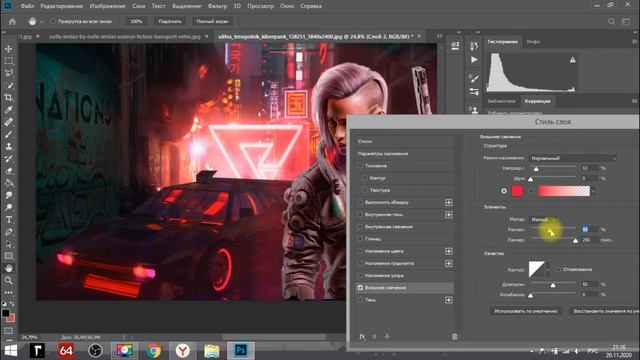Open the Режим наложения 'Нормальный' dropdown
Screen dimensions: 640x360
[x=573, y=158]
